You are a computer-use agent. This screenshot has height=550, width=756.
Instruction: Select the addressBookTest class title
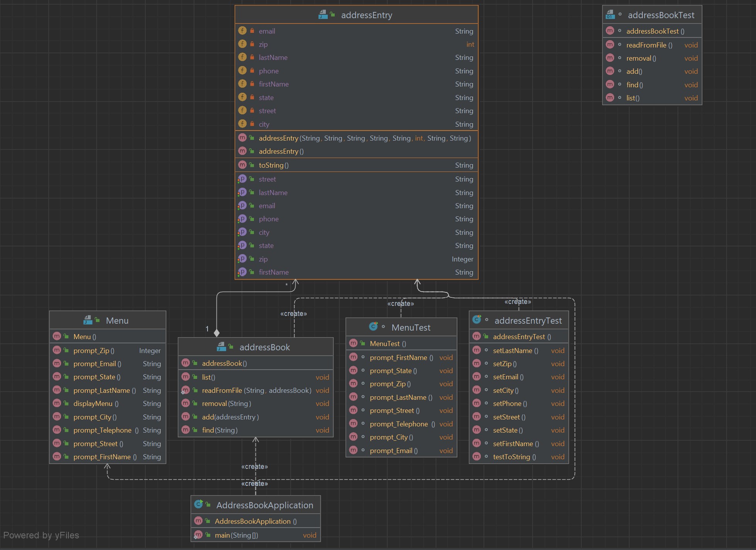point(661,15)
